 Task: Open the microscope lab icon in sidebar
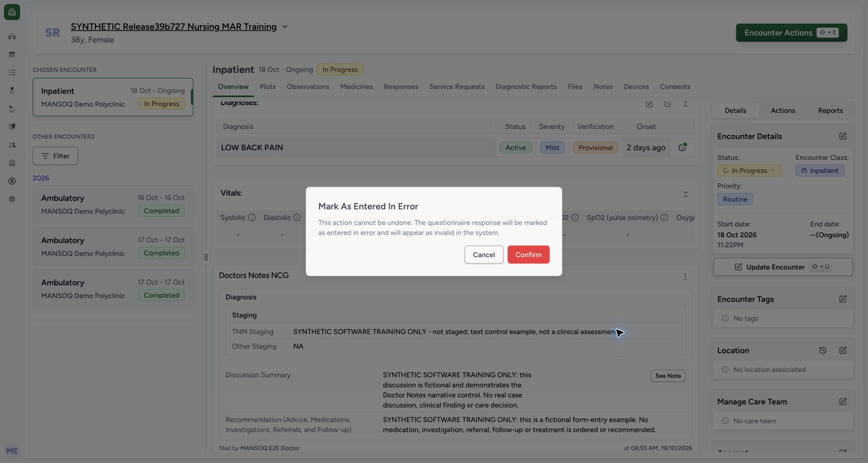pyautogui.click(x=12, y=109)
